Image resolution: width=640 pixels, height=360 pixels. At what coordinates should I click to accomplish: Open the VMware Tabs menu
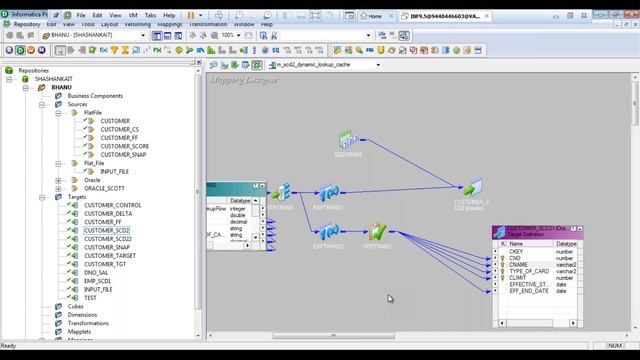click(150, 16)
